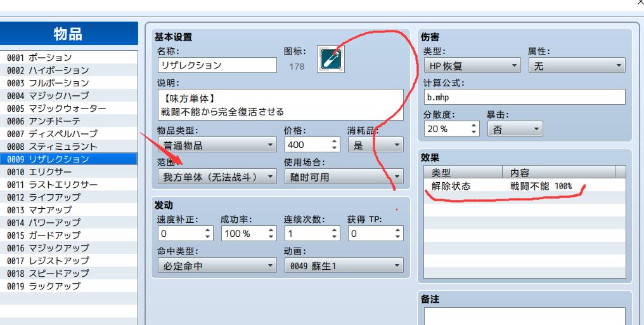Increase the 获得 TP value
Viewport: 644px width, 325px height.
click(x=397, y=230)
